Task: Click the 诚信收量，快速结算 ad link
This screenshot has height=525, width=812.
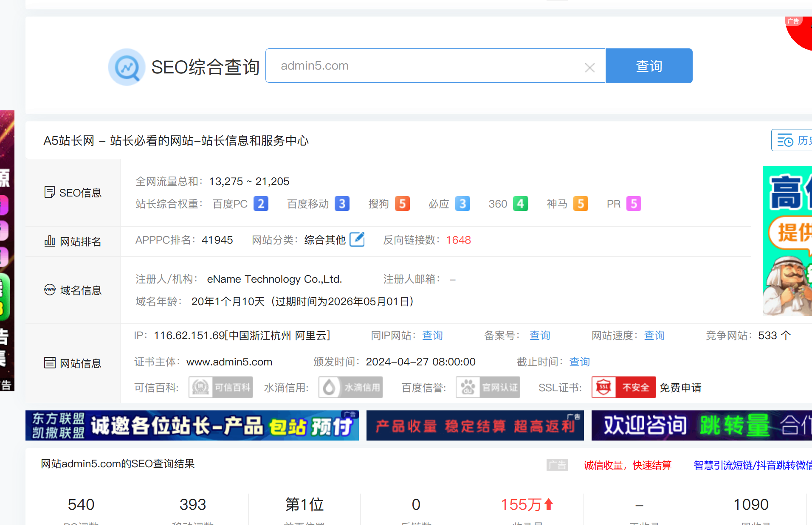Action: coord(627,466)
